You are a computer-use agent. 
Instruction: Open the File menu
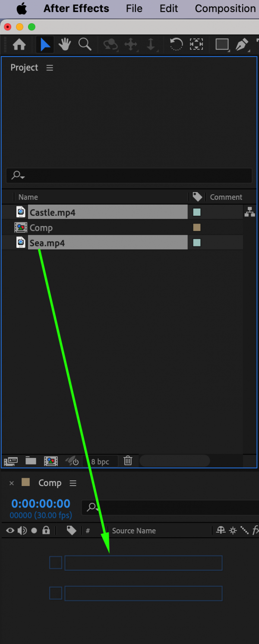coord(134,9)
